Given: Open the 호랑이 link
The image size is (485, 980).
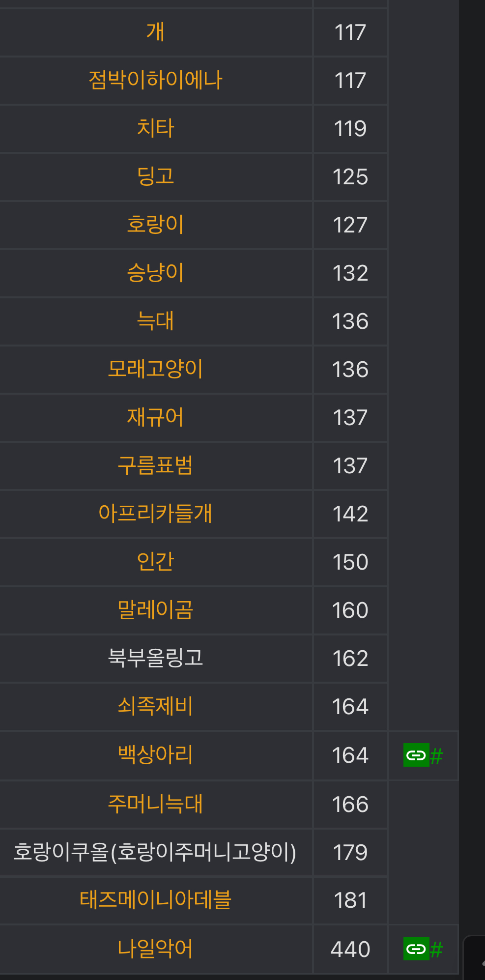Looking at the screenshot, I should click(155, 225).
